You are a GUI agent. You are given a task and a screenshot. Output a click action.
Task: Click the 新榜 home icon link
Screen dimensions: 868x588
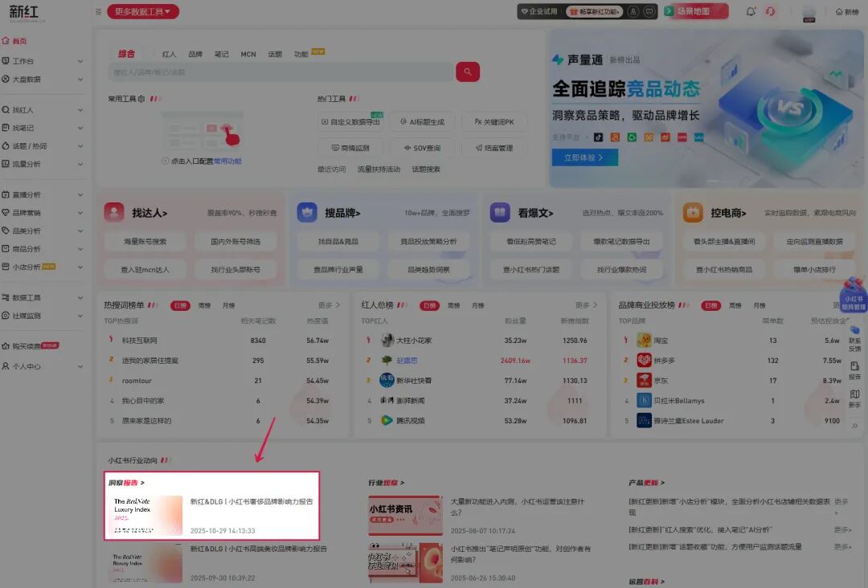[847, 11]
